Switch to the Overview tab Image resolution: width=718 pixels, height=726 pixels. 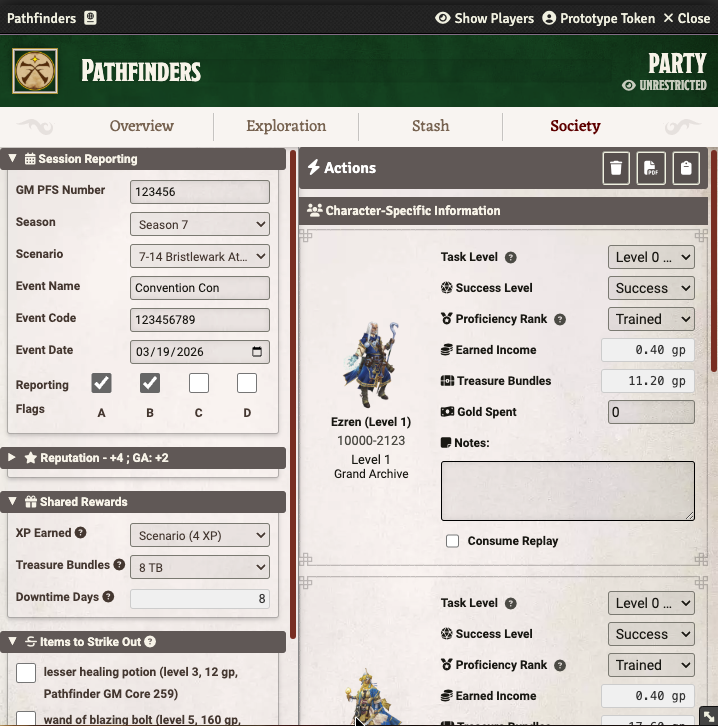(142, 125)
